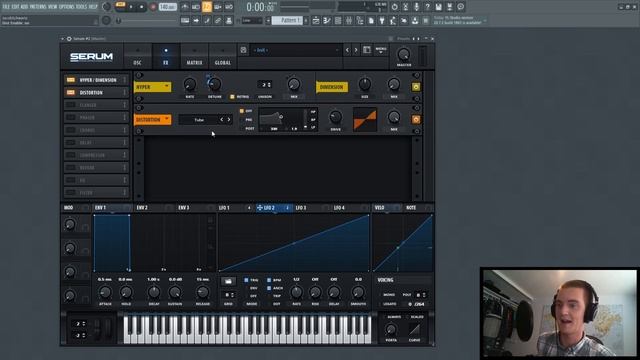Toggle the LFO TRIG mode checkbox
640x360 pixels.
click(246, 280)
